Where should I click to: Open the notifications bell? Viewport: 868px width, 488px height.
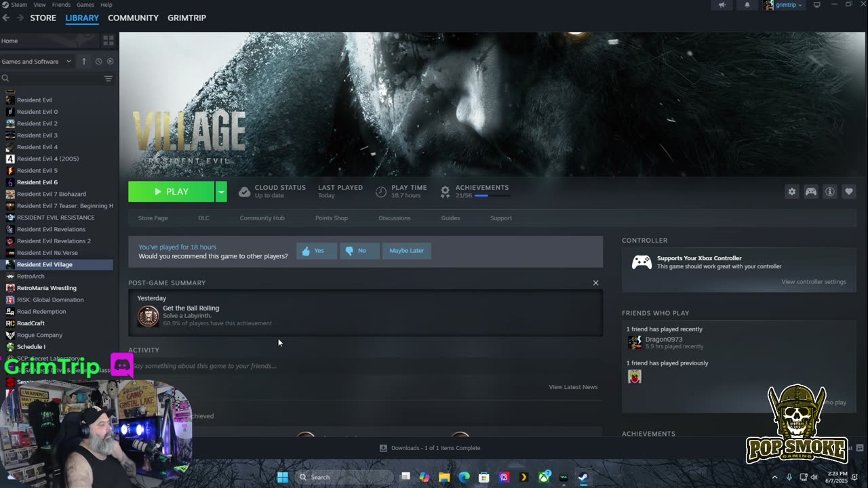pos(747,5)
